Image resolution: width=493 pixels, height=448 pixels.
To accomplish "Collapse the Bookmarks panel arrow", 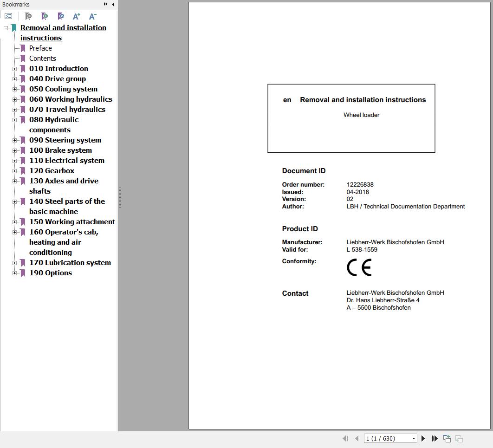I will pyautogui.click(x=113, y=4).
